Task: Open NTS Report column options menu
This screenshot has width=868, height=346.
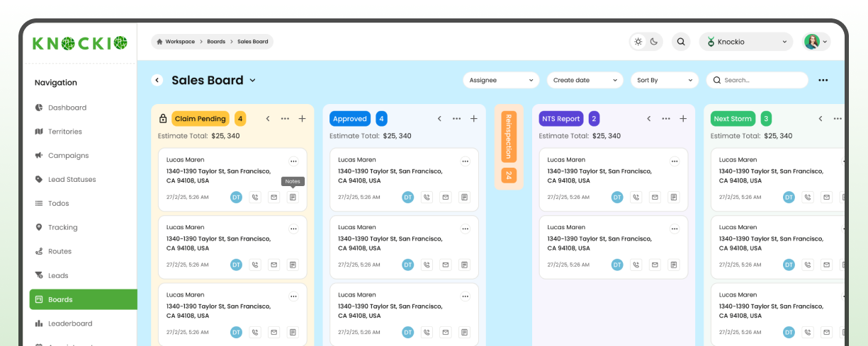Action: pyautogui.click(x=666, y=119)
